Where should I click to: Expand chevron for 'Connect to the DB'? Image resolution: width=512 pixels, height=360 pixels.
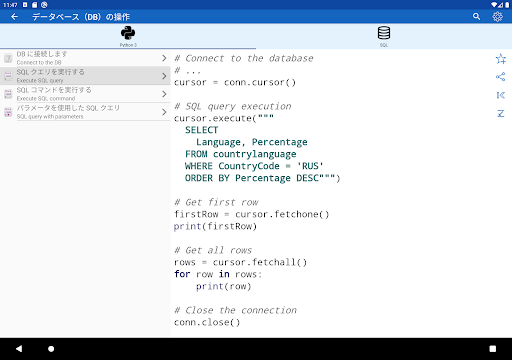tap(164, 58)
